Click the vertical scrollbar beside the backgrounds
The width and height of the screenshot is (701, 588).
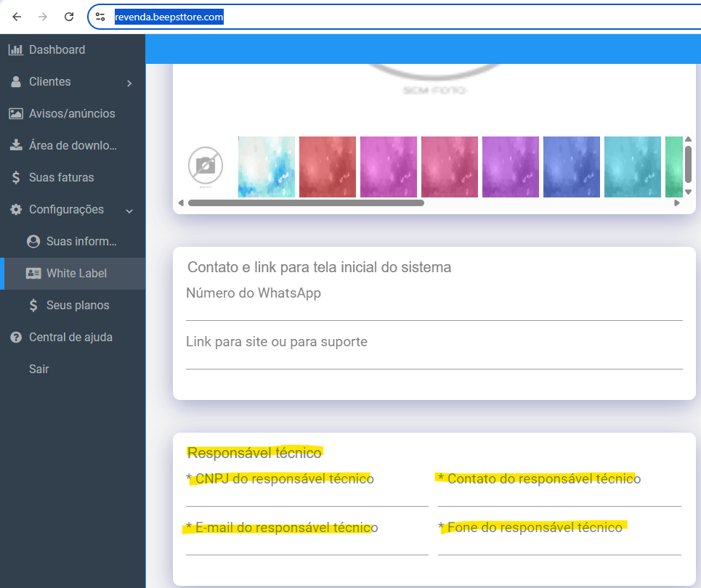click(689, 166)
